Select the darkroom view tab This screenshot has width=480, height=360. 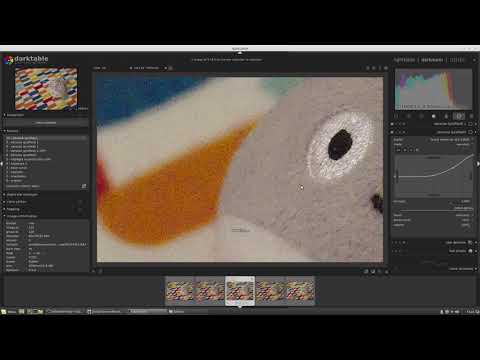pos(432,60)
